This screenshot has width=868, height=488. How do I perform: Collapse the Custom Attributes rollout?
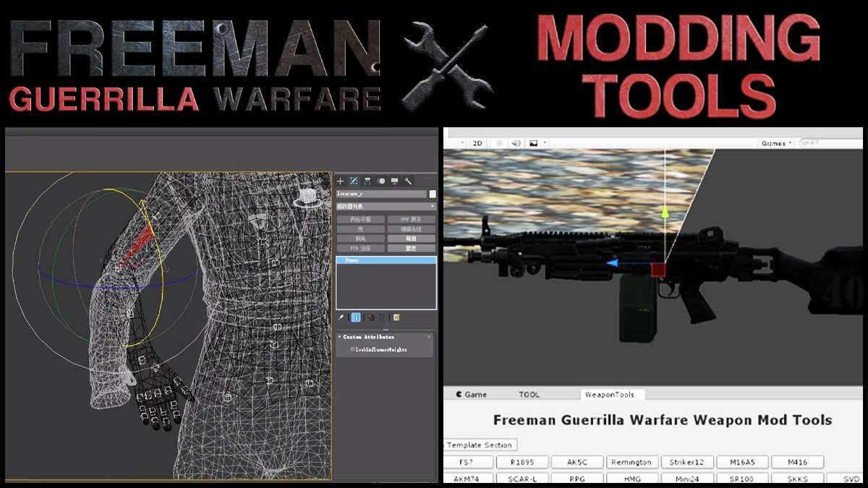click(x=340, y=337)
